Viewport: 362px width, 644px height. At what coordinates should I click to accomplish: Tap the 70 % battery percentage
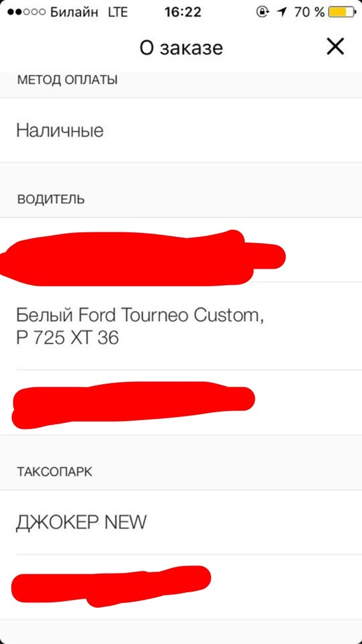click(309, 13)
